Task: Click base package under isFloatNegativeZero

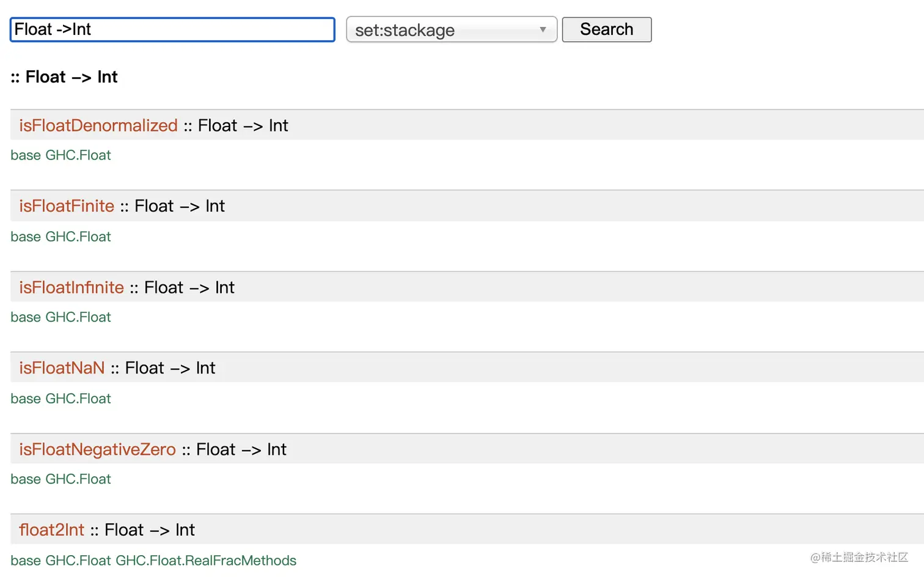Action: click(x=26, y=479)
